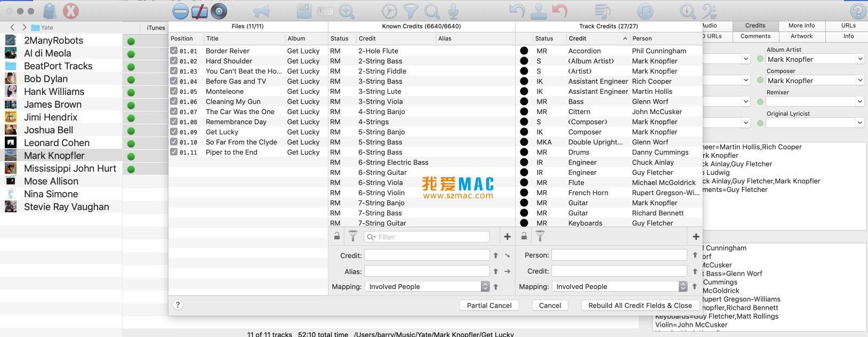
Task: Add a track credit with plus button
Action: coord(696,236)
